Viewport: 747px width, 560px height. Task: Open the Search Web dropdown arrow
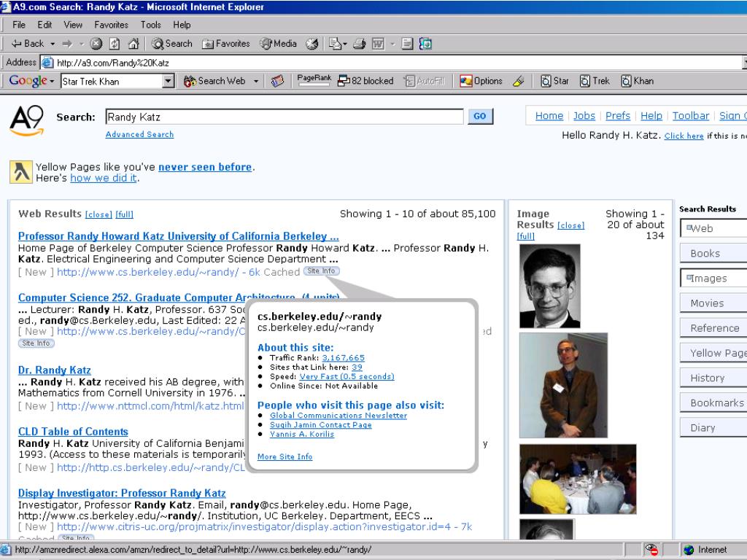coord(256,82)
